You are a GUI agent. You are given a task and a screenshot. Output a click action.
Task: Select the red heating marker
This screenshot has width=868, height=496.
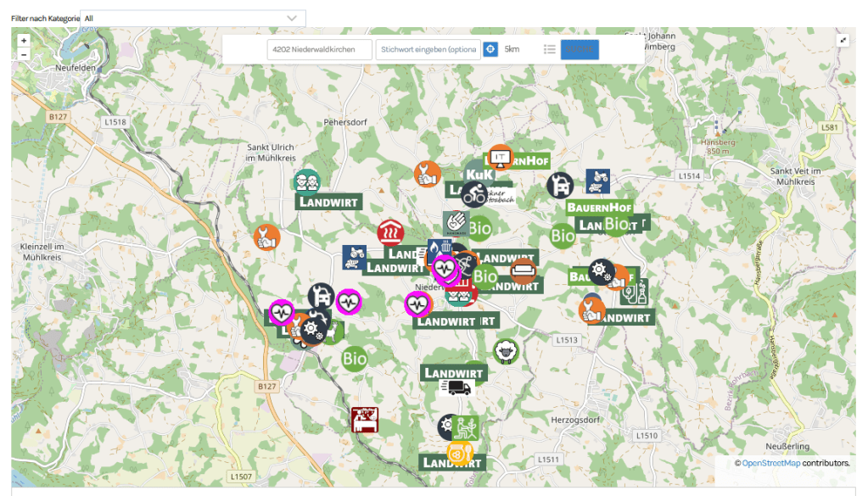click(390, 231)
